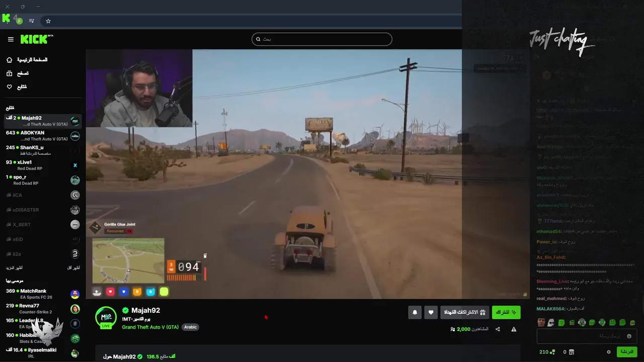Toggle follow with heart button
The height and width of the screenshot is (362, 644).
[431, 312]
